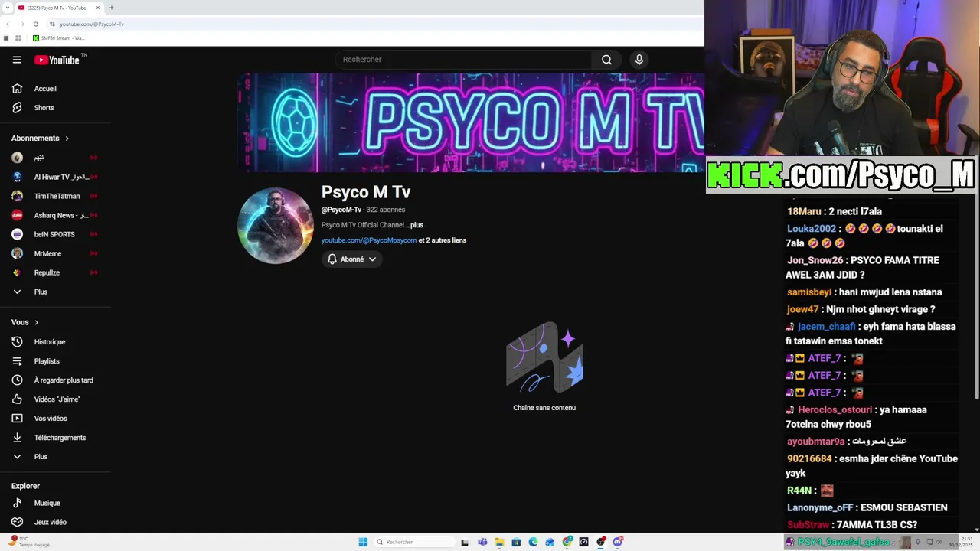Open the Windows Start menu
Image resolution: width=980 pixels, height=551 pixels.
(x=363, y=542)
